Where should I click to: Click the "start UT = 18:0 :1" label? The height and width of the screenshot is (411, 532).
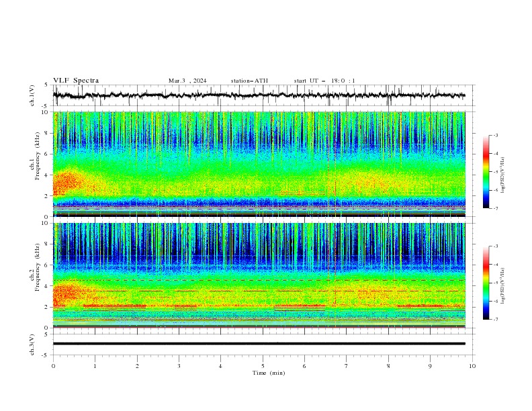pyautogui.click(x=324, y=81)
